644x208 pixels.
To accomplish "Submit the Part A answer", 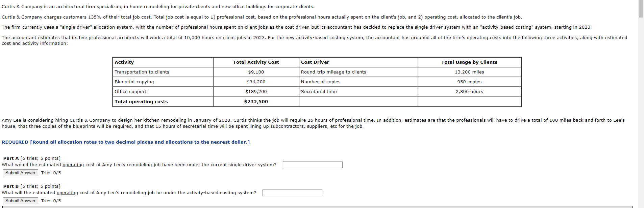I will [20, 173].
